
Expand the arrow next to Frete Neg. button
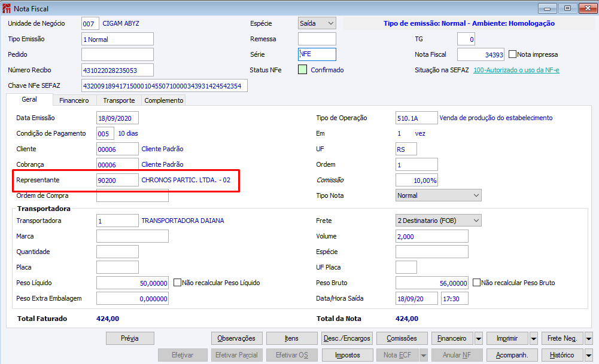point(589,338)
